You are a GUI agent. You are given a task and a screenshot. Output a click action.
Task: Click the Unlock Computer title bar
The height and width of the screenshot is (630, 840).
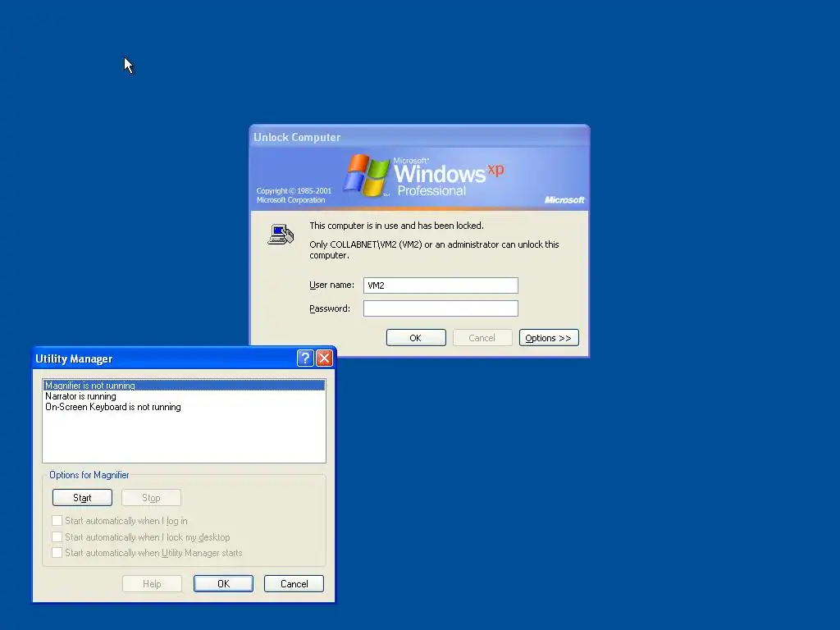(419, 137)
